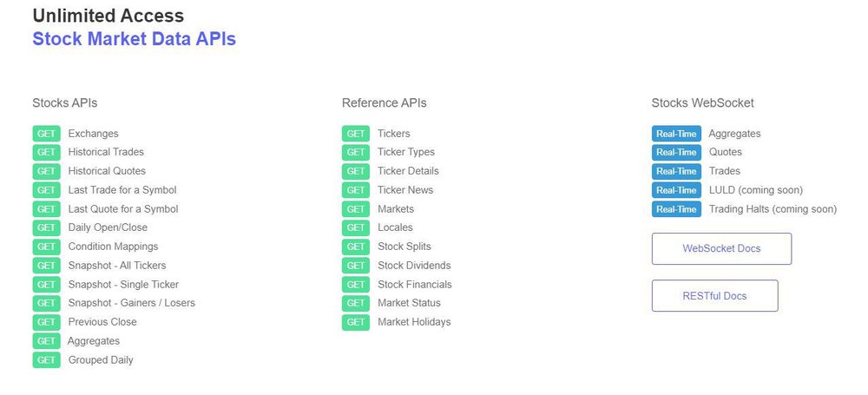The width and height of the screenshot is (868, 395).
Task: Go to Ticker Details reference
Action: pos(408,171)
